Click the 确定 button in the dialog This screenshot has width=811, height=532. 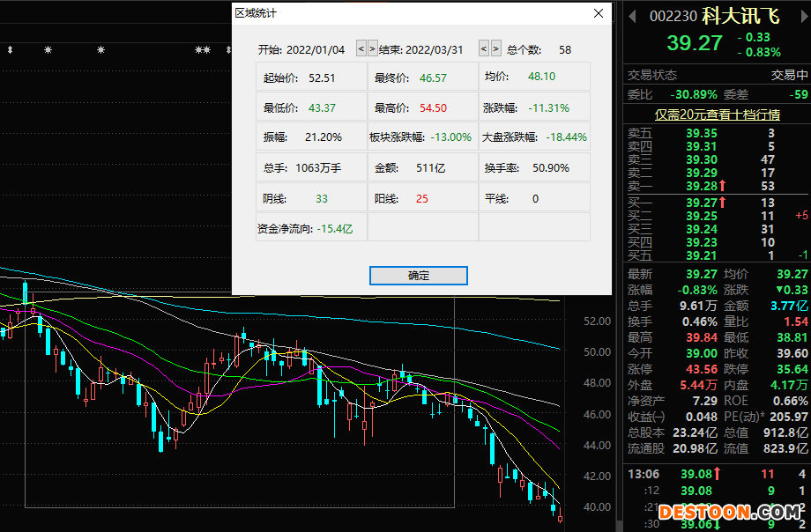pyautogui.click(x=419, y=276)
